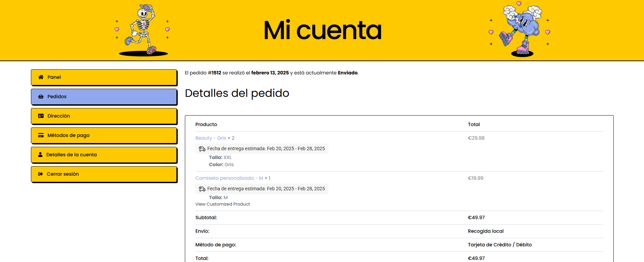Click the delivery truck icon under Camiseta personalizada

(x=202, y=189)
